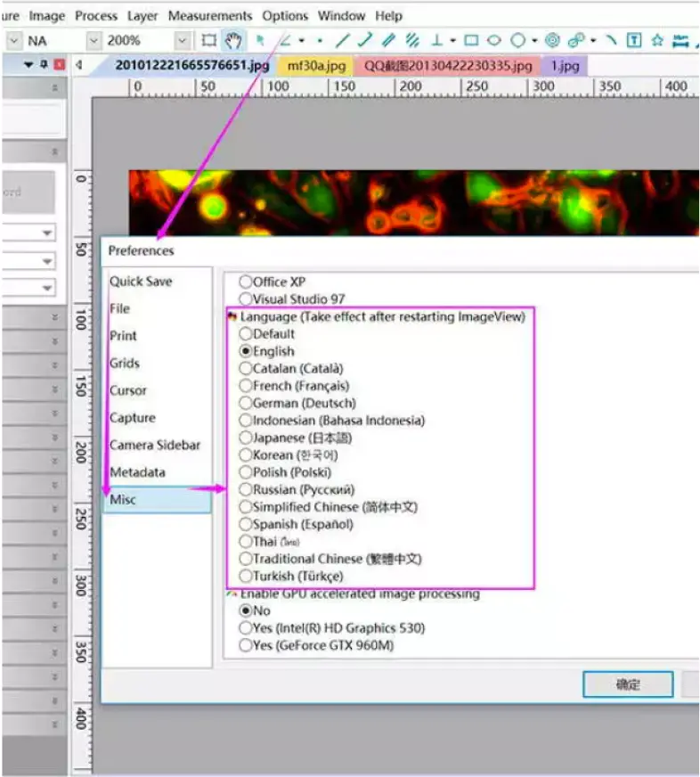Open the Window menu

(341, 16)
